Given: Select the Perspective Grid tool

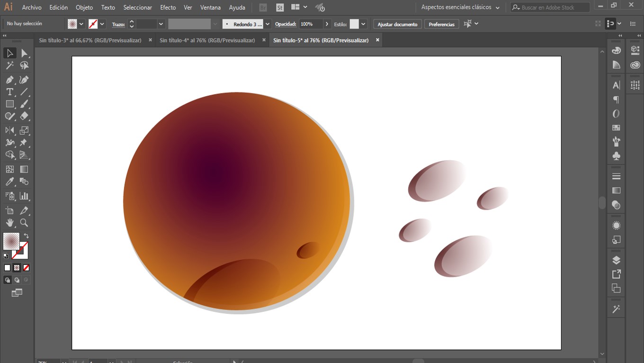Looking at the screenshot, I should 24,155.
